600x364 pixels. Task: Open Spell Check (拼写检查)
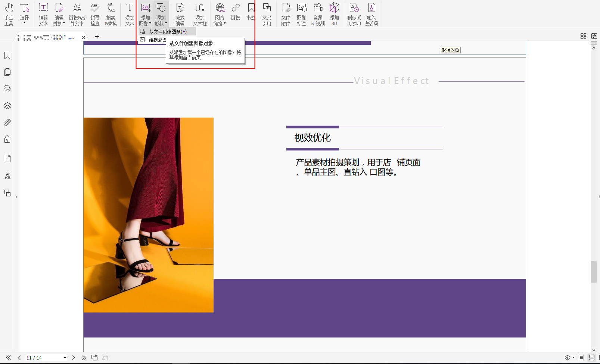pos(95,14)
